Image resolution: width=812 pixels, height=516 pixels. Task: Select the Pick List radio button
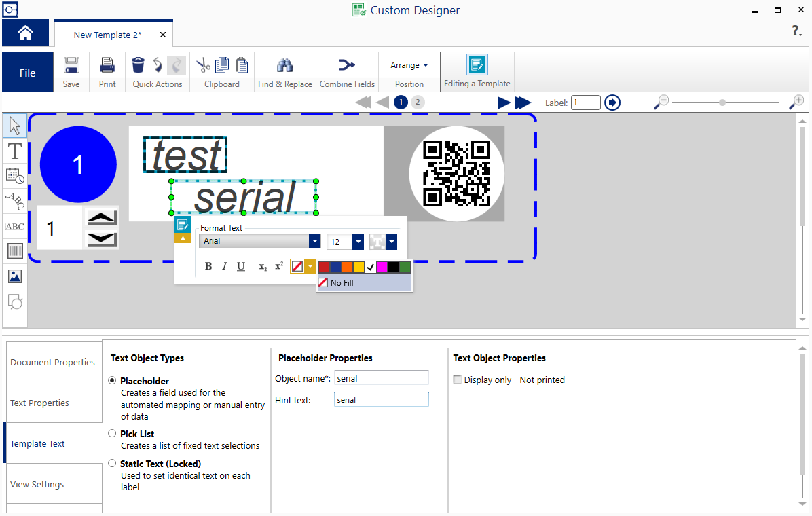113,433
